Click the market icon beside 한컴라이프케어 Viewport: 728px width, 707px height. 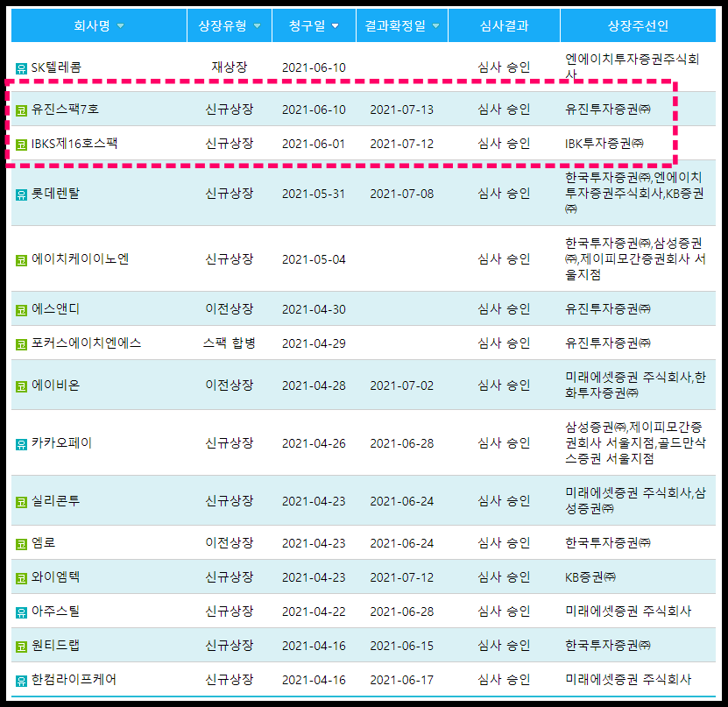pyautogui.click(x=21, y=681)
